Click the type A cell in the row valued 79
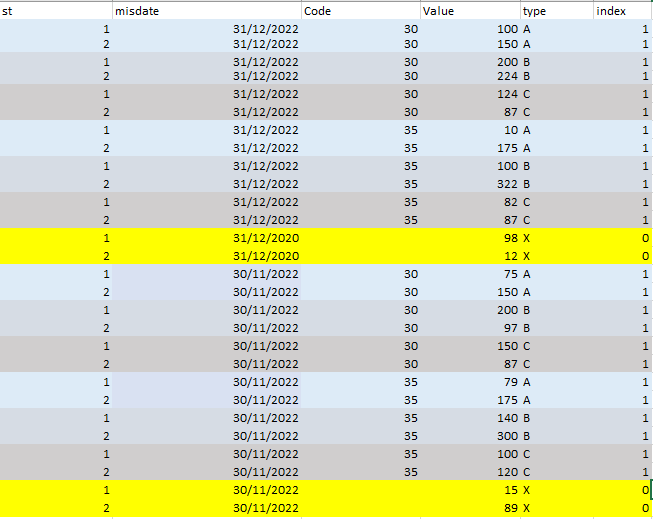Image resolution: width=653 pixels, height=519 pixels. [557, 382]
